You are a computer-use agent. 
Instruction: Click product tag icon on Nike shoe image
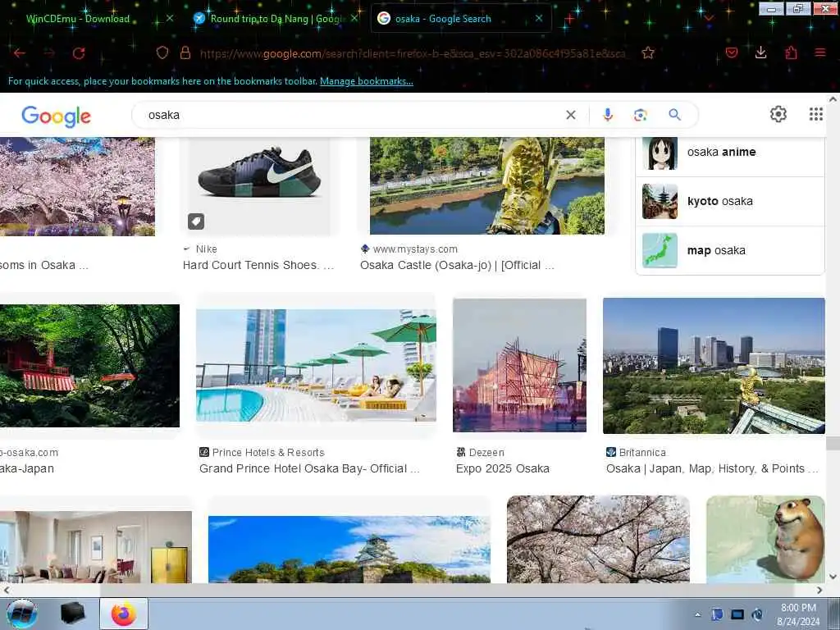[196, 221]
